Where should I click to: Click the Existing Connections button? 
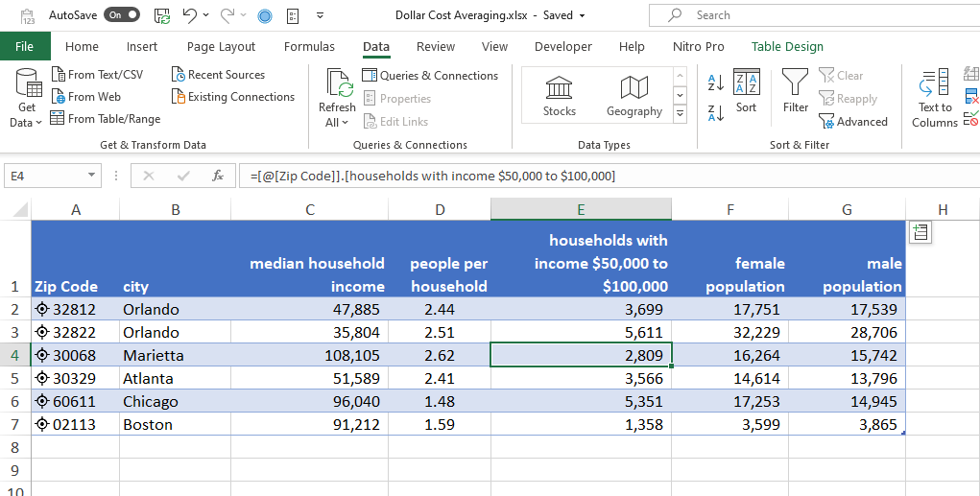click(233, 97)
